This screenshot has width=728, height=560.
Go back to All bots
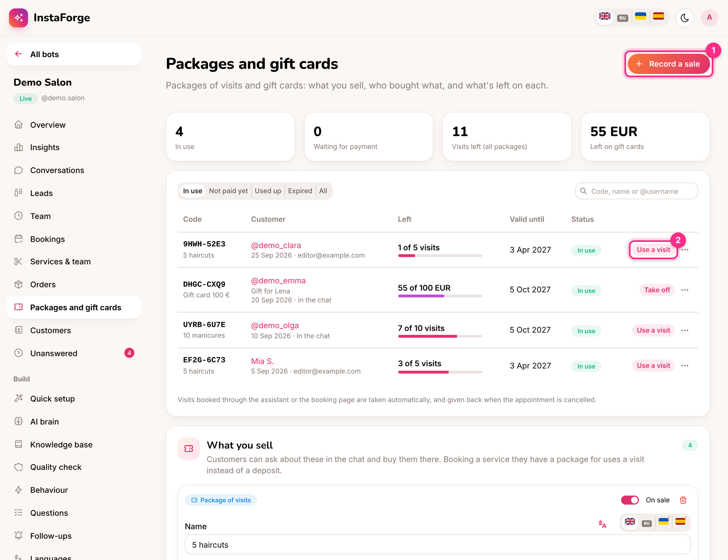[x=74, y=54]
